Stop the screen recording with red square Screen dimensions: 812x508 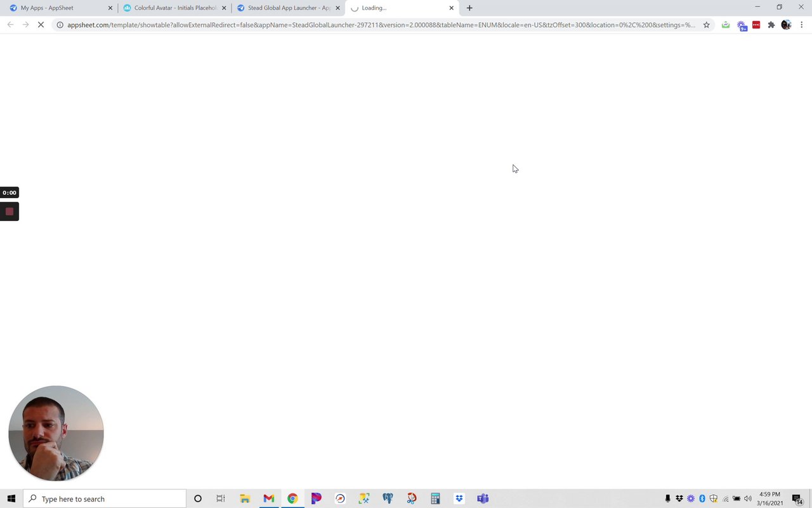click(10, 211)
